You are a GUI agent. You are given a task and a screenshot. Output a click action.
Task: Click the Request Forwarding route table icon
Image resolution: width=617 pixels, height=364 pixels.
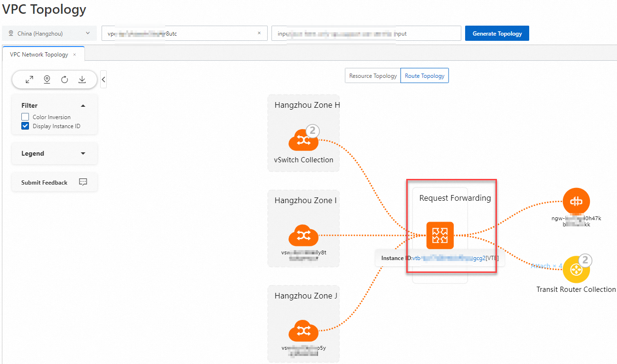coord(440,235)
